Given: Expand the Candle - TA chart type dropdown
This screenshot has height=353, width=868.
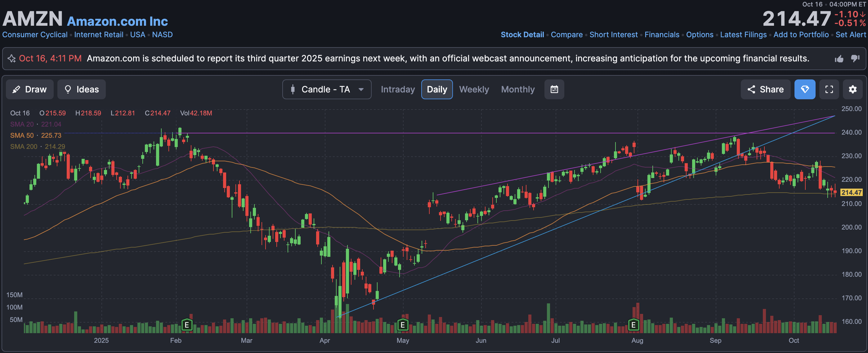Looking at the screenshot, I should pyautogui.click(x=327, y=89).
